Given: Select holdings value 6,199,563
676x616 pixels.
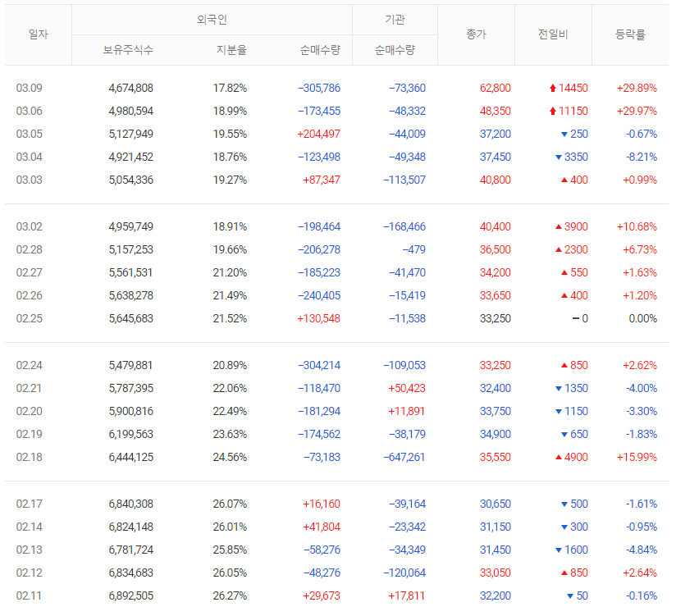Looking at the screenshot, I should (131, 434).
